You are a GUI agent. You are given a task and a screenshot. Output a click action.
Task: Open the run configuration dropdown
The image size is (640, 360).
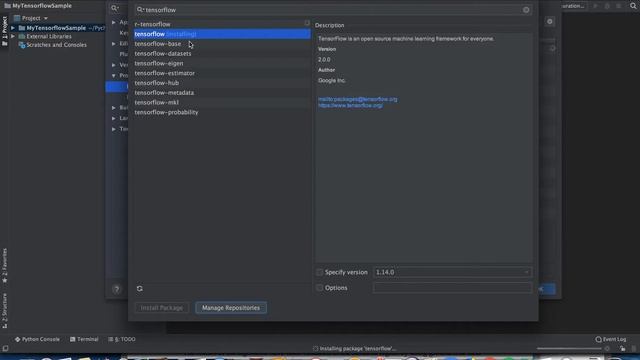[x=573, y=6]
